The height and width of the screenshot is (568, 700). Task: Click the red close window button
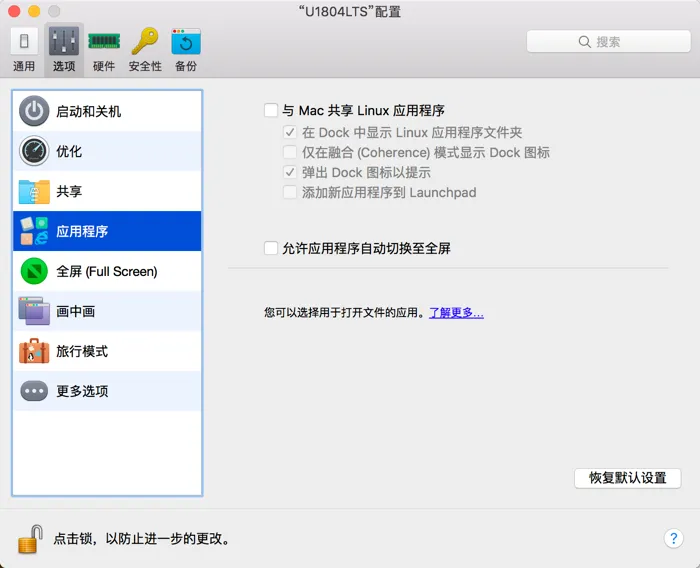pyautogui.click(x=14, y=11)
